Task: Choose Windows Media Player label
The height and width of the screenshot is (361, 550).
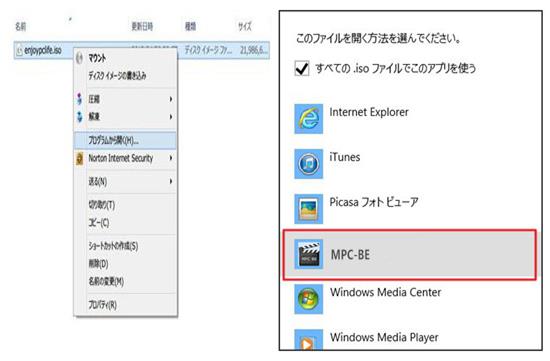Action: [384, 337]
